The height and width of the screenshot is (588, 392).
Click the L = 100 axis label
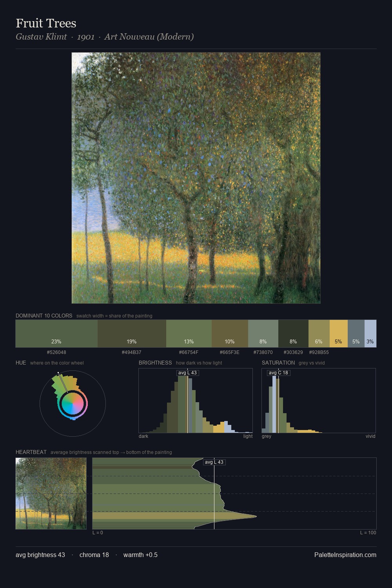tap(368, 533)
